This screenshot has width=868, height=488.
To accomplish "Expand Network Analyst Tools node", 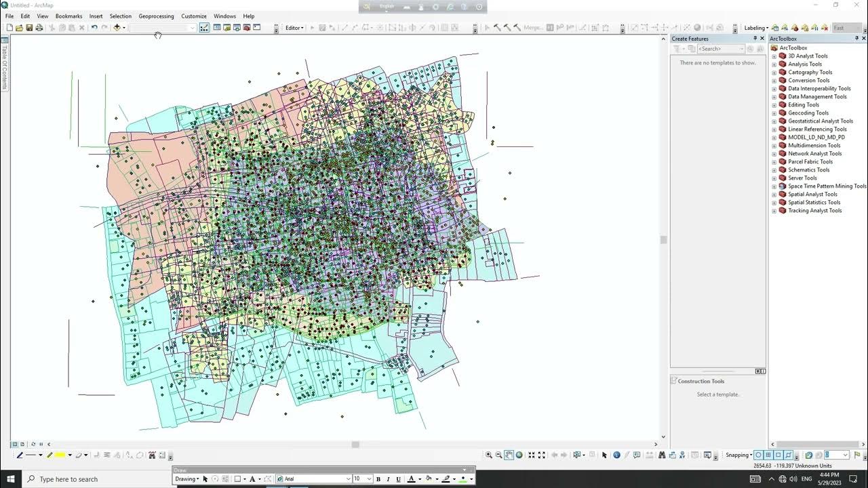I will (774, 154).
